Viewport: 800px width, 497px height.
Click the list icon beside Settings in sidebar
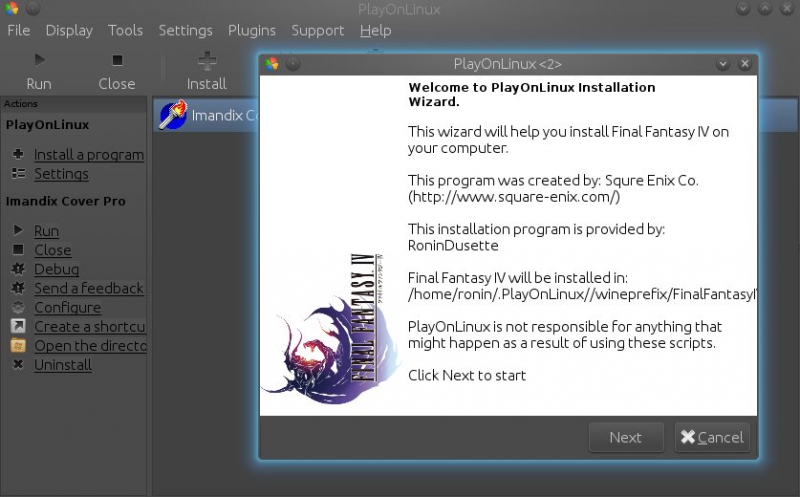18,173
